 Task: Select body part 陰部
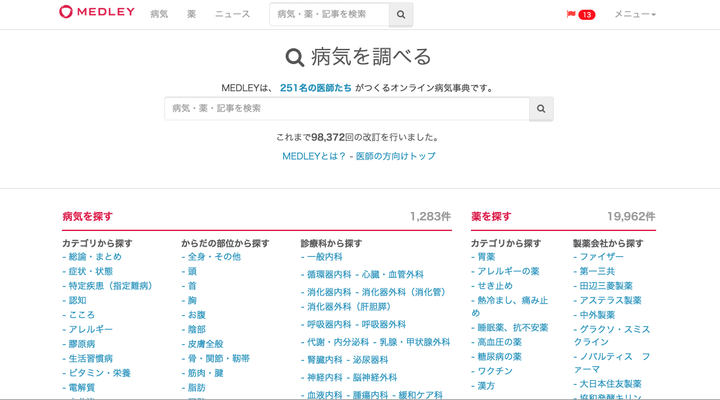pos(197,329)
